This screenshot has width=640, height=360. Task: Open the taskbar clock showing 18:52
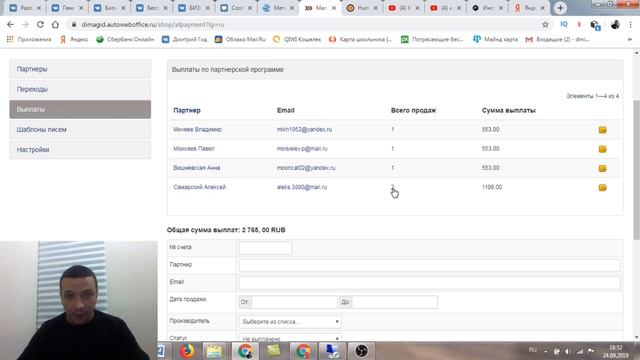point(615,351)
